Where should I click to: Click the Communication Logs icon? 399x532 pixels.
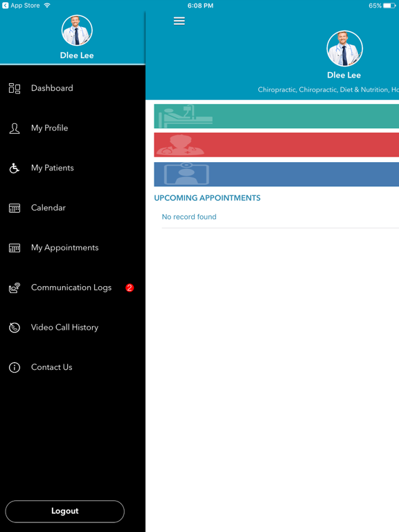tap(15, 287)
